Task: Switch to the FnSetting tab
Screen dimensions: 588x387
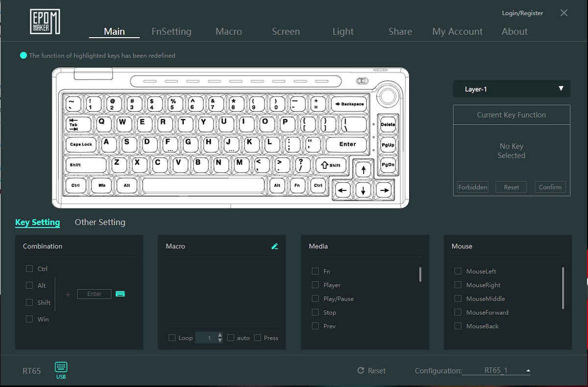Action: [x=171, y=31]
